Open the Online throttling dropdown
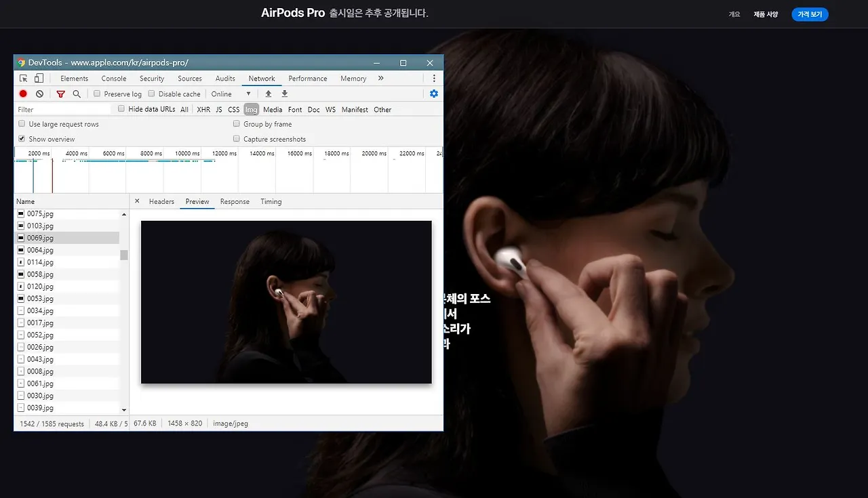This screenshot has width=868, height=498. [231, 94]
